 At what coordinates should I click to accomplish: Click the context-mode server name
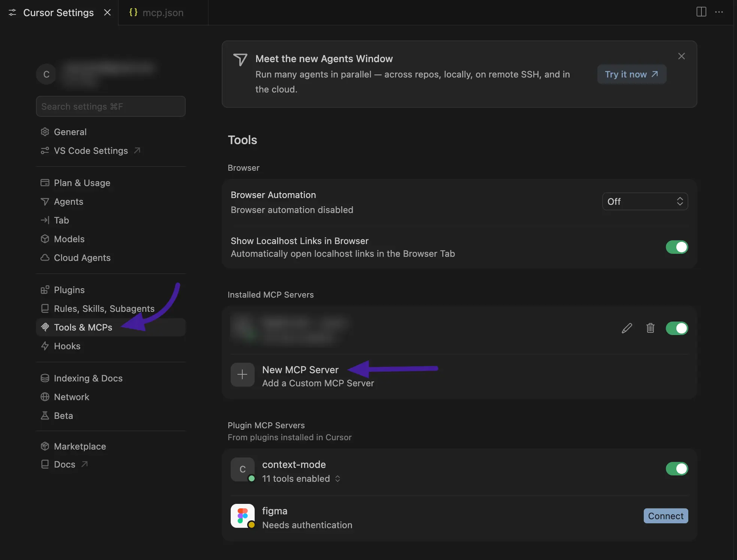(294, 465)
